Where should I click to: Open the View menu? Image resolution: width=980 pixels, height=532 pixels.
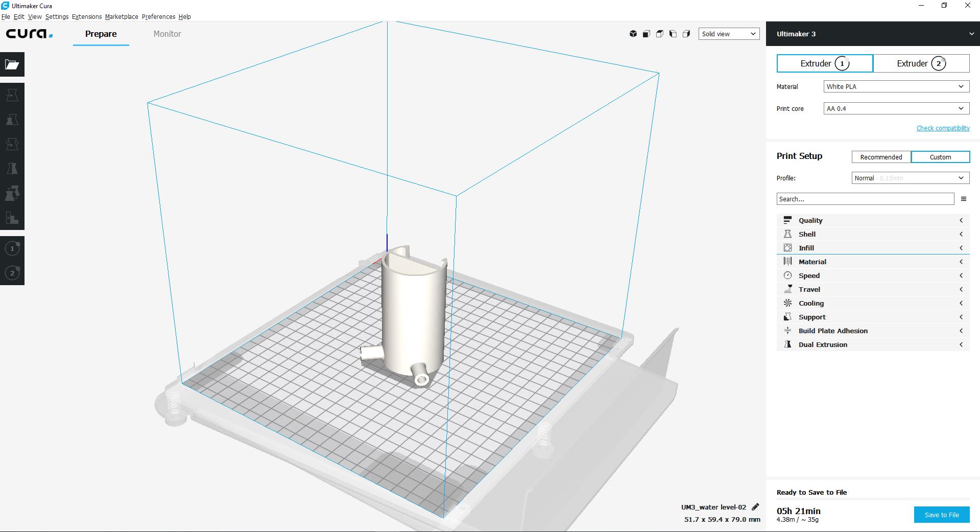point(35,16)
